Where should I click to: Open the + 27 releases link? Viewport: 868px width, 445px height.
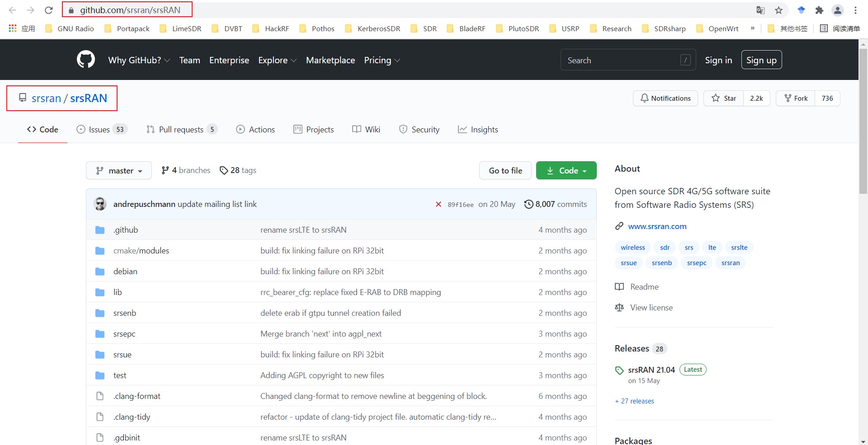(634, 401)
